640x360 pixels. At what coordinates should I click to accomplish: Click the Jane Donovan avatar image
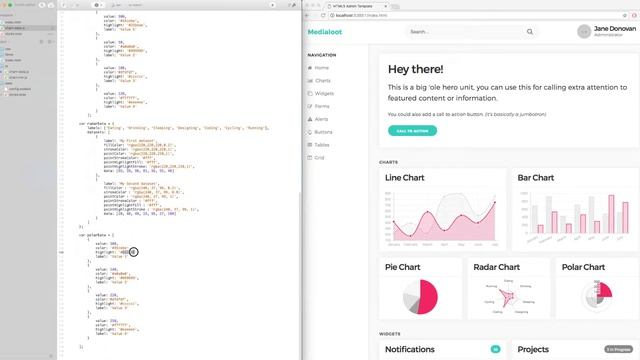[x=584, y=31]
